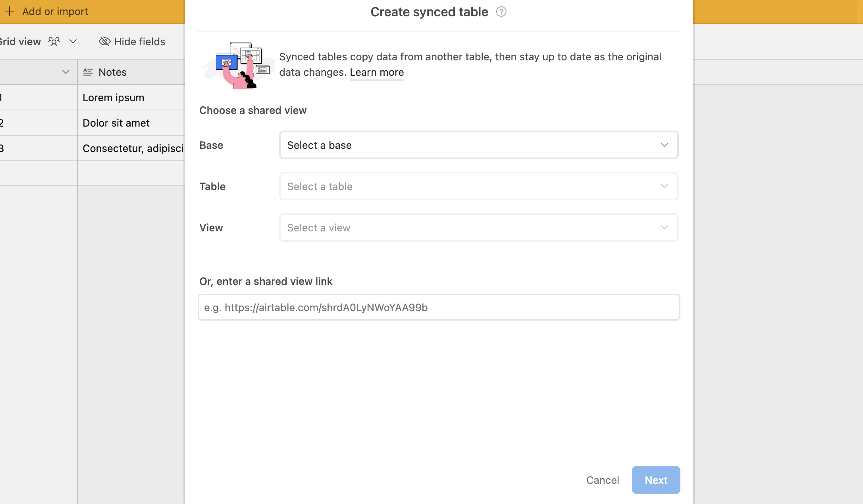Click the shared view link input field
This screenshot has width=863, height=504.
439,307
